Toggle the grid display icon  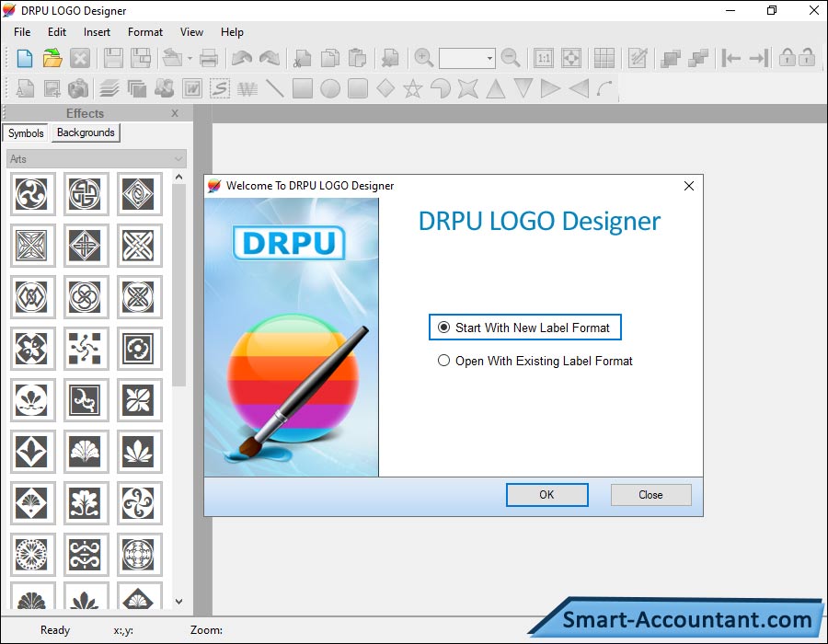[x=604, y=58]
